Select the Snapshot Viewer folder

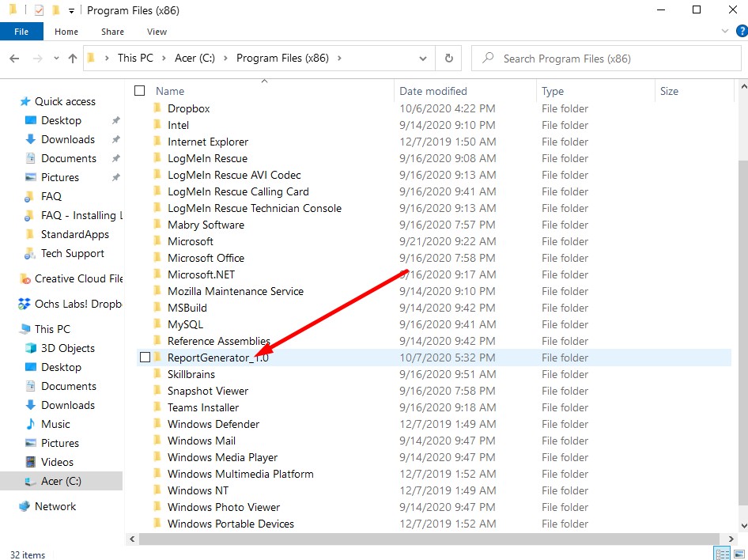pos(207,392)
